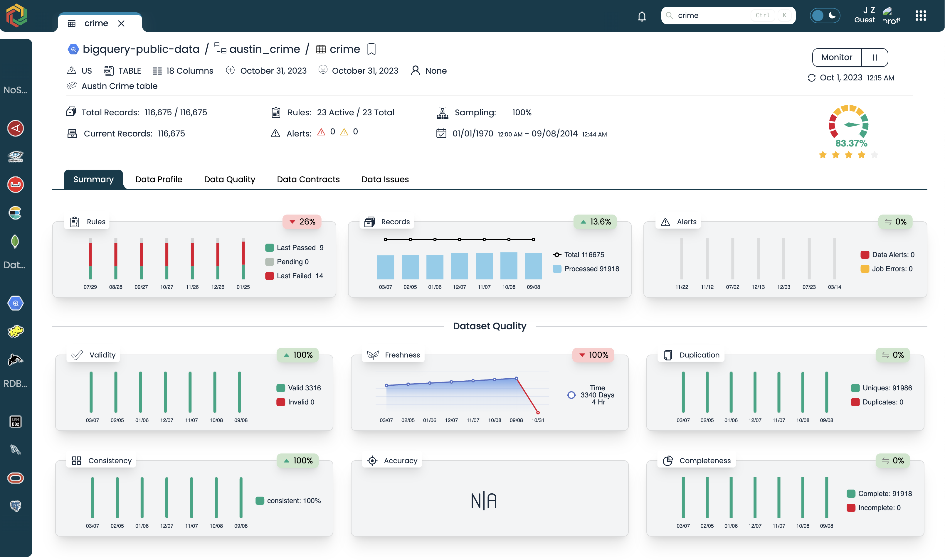This screenshot has height=560, width=945.
Task: Navigate to austin_crime breadcrumb
Action: 265,49
